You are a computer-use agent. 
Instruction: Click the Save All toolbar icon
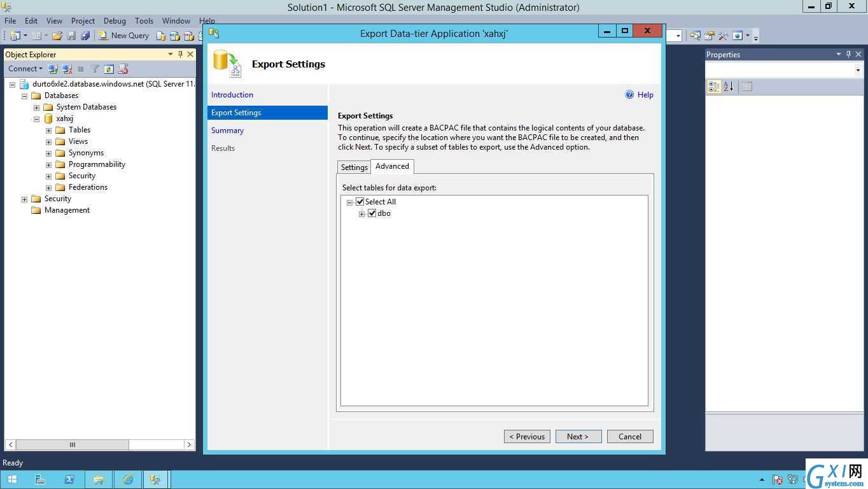point(85,36)
